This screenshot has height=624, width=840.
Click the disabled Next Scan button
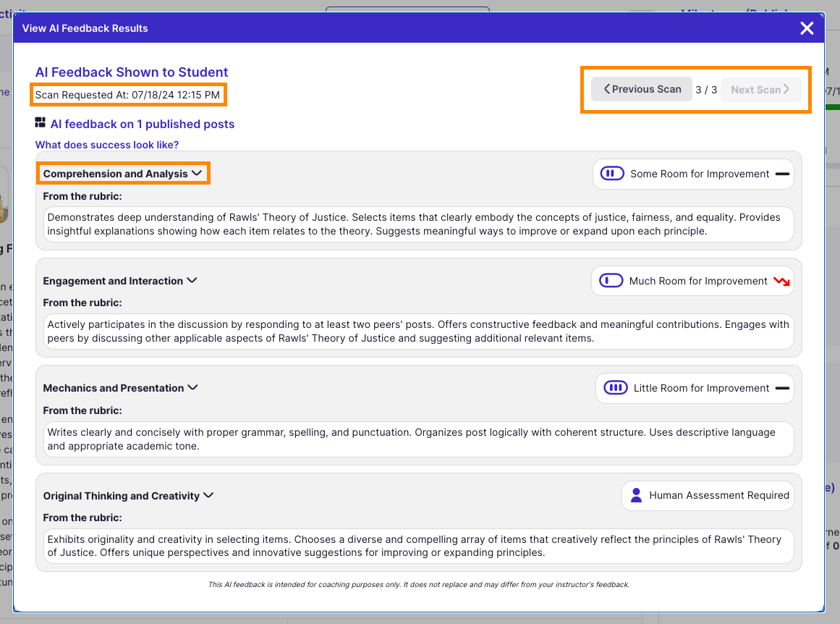point(760,90)
